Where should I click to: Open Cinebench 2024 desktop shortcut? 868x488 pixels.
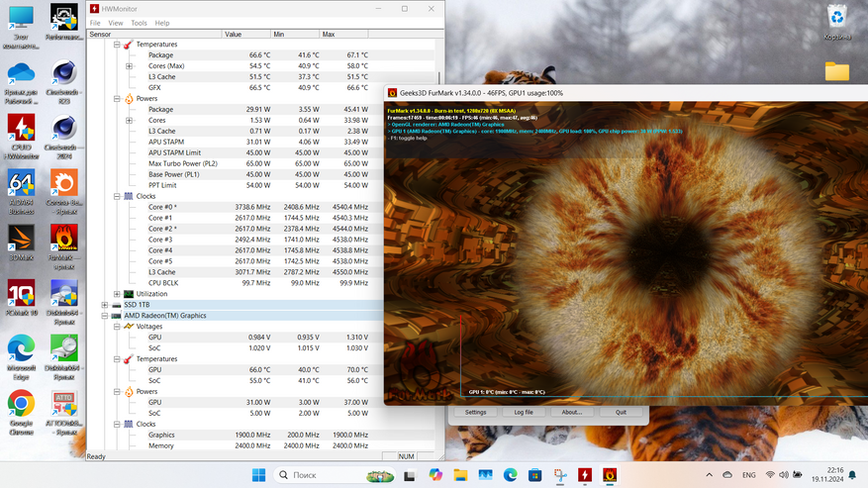point(64,137)
